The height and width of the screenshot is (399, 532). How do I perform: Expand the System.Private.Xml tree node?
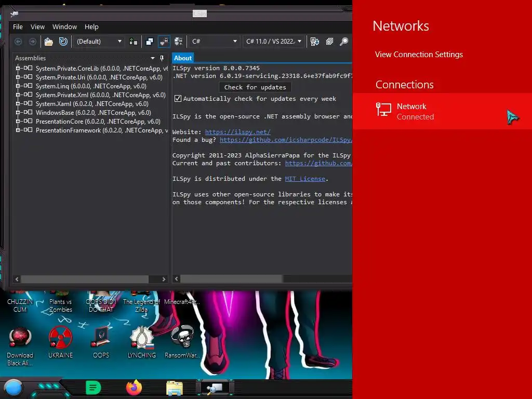point(18,95)
